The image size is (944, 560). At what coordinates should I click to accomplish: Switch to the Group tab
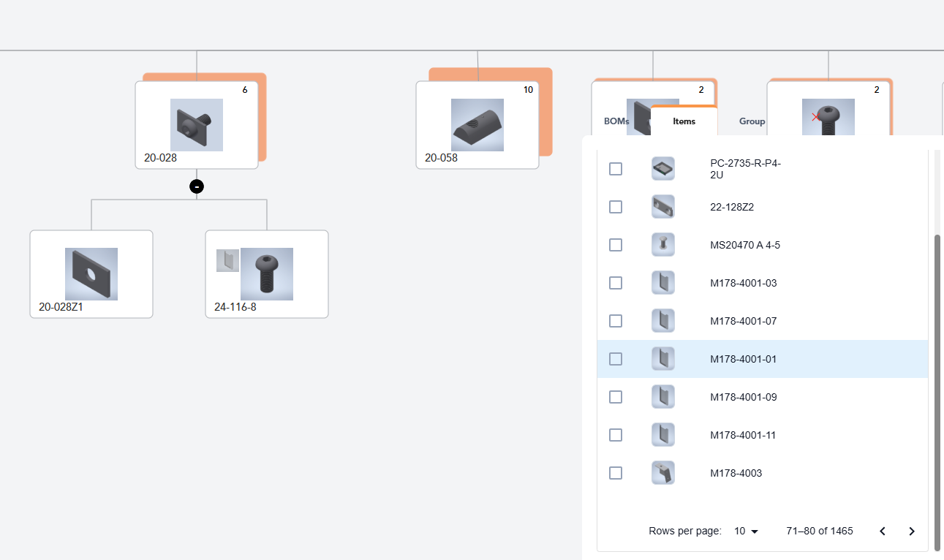tap(752, 121)
